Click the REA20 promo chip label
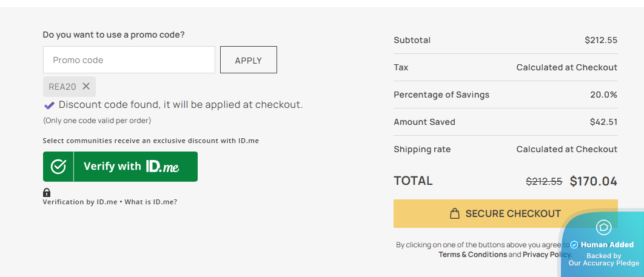644x277 pixels. 62,87
